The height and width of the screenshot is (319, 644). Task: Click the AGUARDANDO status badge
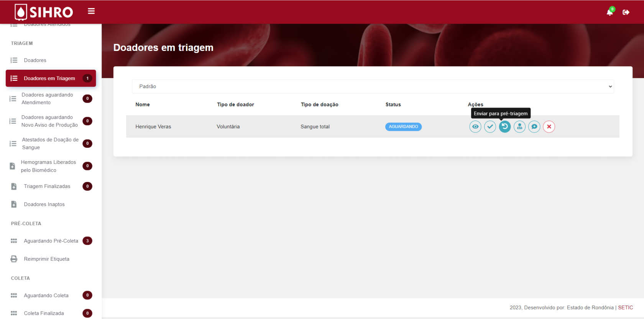click(x=403, y=127)
